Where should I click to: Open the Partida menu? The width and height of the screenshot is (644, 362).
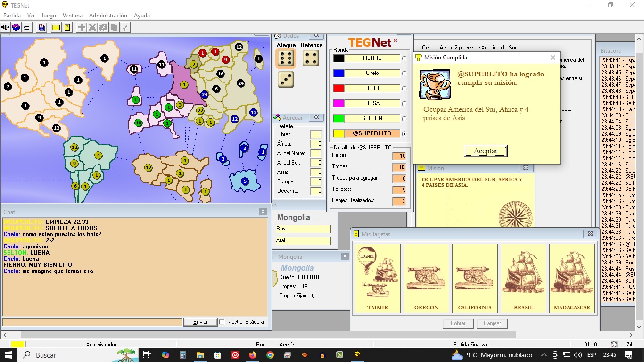tap(12, 16)
